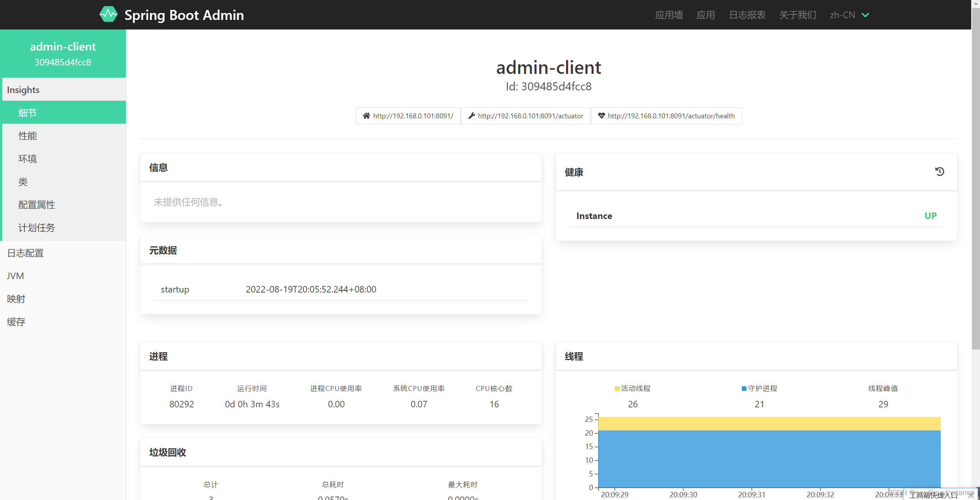The height and width of the screenshot is (500, 980).
Task: Click the Instance health row label
Action: (594, 216)
